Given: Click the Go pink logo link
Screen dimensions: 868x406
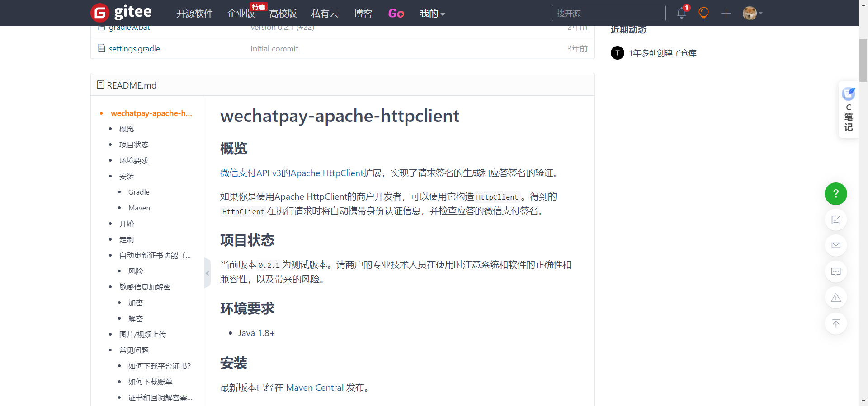Looking at the screenshot, I should tap(396, 14).
